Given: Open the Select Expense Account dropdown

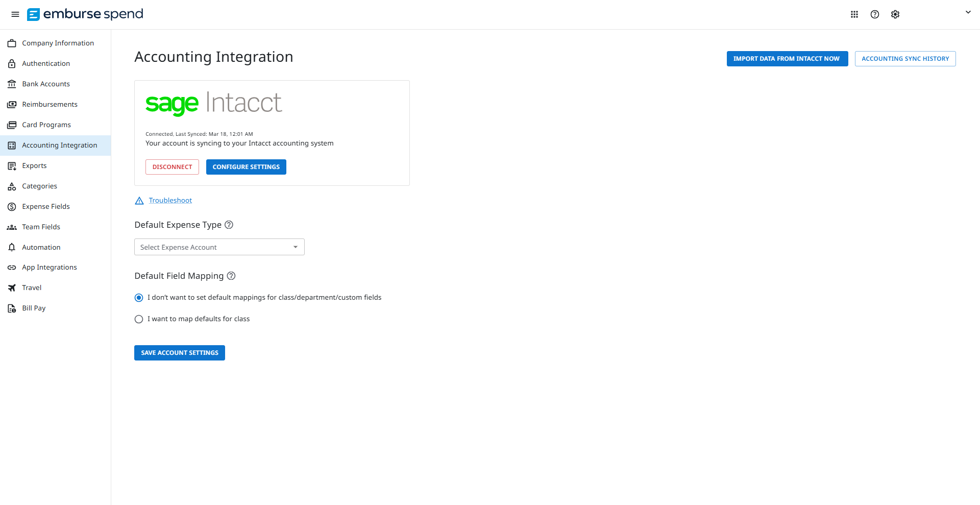Looking at the screenshot, I should click(219, 247).
